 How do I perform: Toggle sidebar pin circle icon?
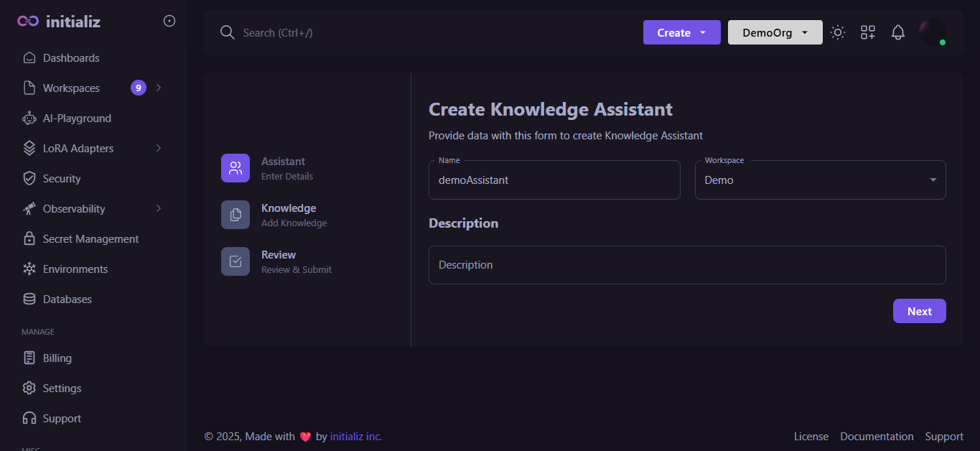[169, 22]
